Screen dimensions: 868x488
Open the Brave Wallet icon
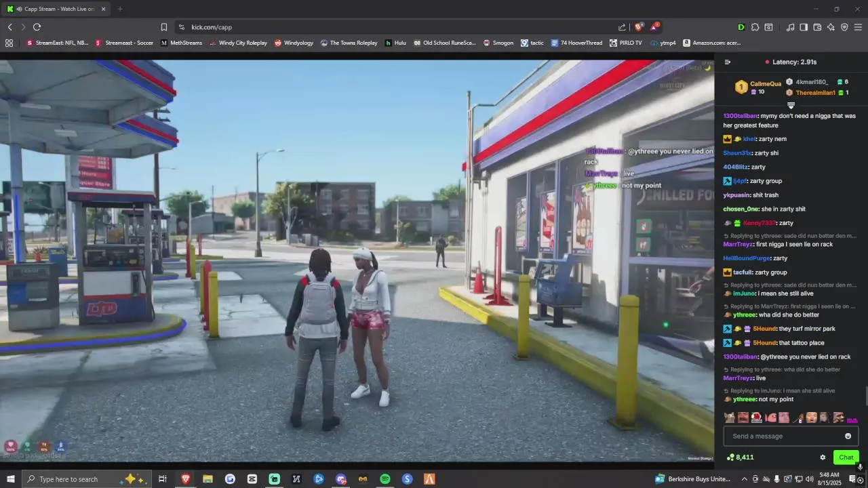point(817,27)
